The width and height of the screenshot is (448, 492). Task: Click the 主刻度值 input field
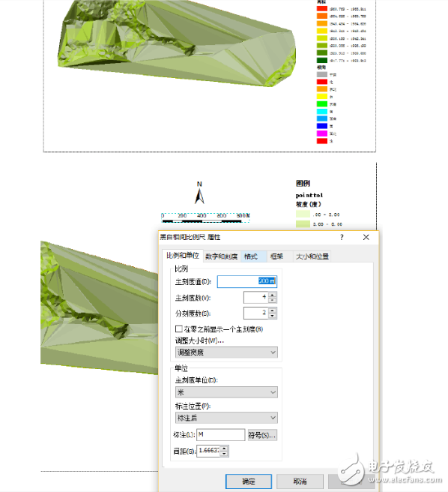247,281
